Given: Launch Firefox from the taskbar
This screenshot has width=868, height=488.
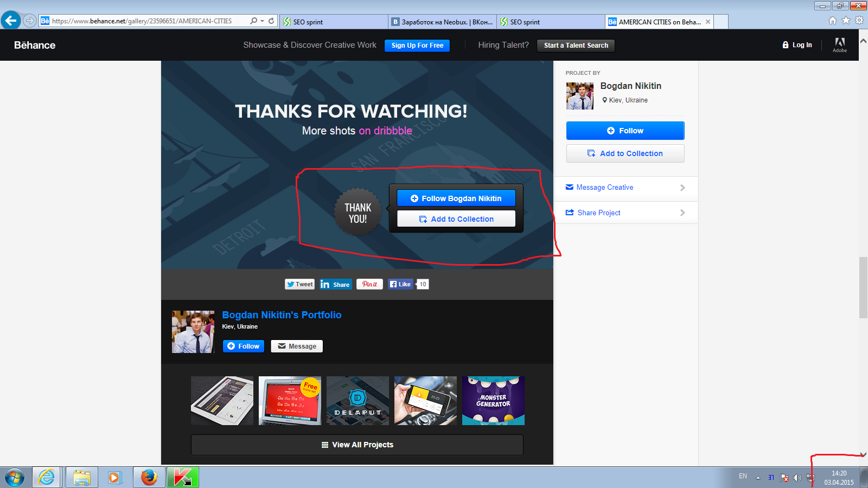Looking at the screenshot, I should (x=149, y=477).
